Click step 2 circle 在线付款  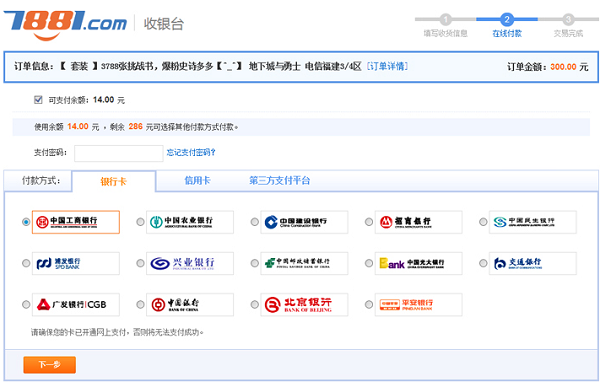pyautogui.click(x=507, y=19)
